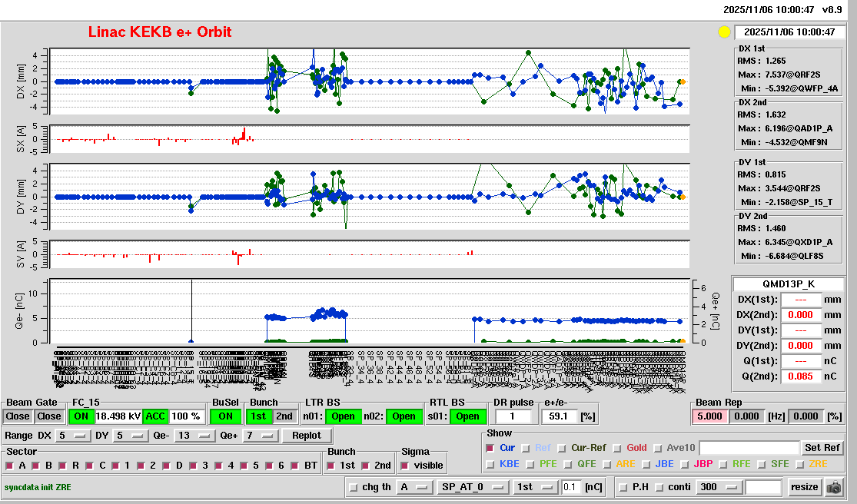Viewport: 857px width, 504px height.
Task: Click the resize button
Action: 804,487
